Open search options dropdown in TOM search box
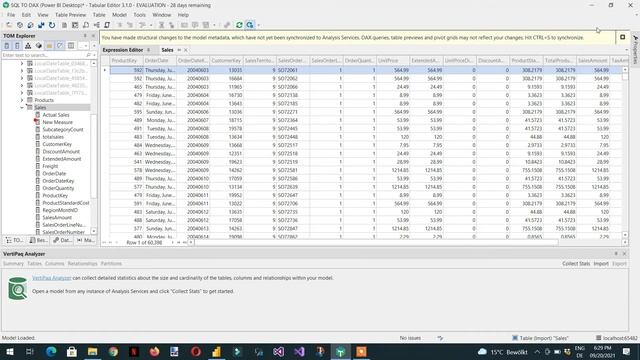This screenshot has width=640, height=360. point(94,55)
